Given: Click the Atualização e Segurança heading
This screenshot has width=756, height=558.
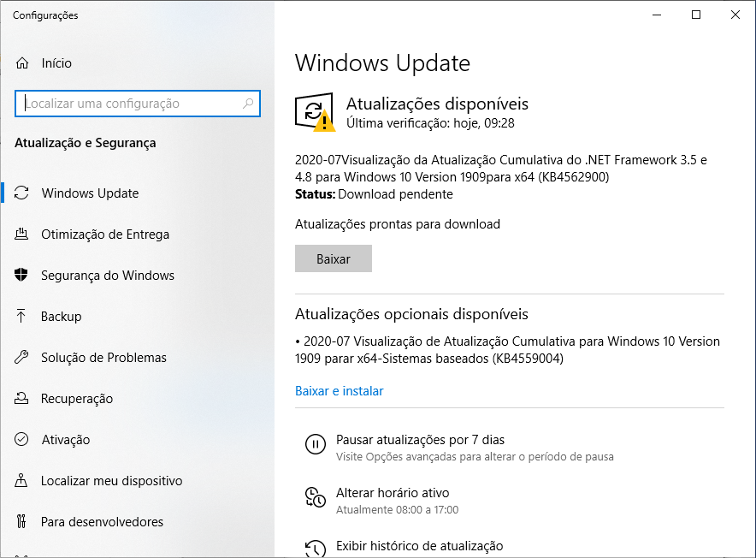Looking at the screenshot, I should tap(86, 143).
